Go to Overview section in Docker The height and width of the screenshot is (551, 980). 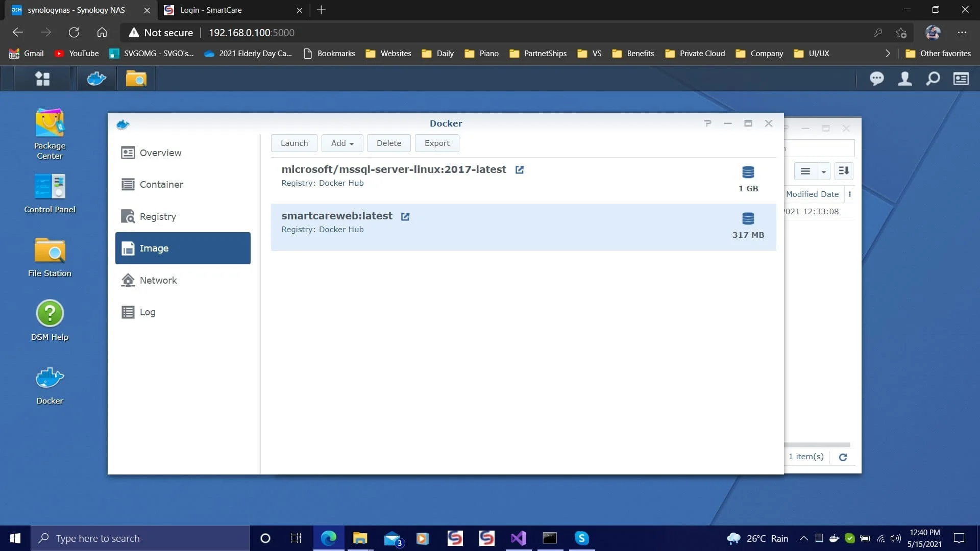tap(183, 153)
